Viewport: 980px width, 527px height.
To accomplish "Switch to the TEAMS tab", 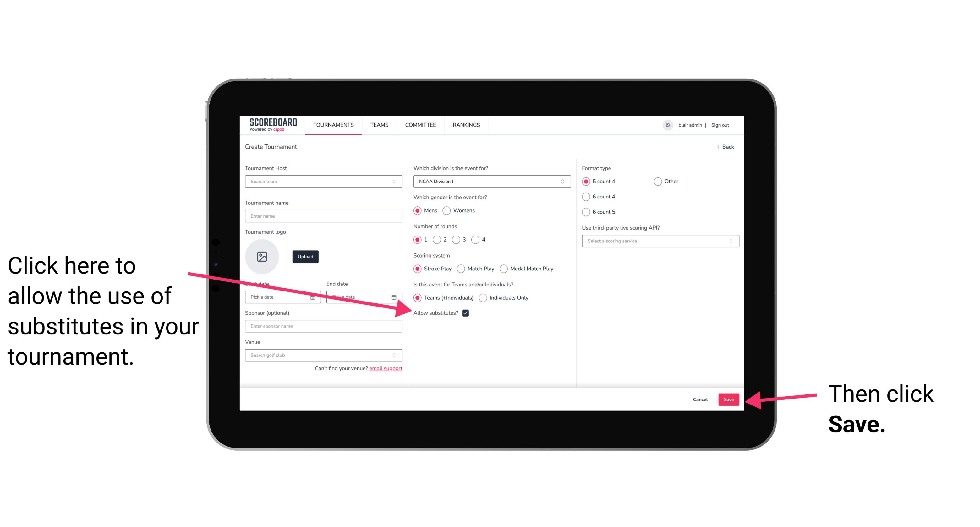I will point(379,125).
